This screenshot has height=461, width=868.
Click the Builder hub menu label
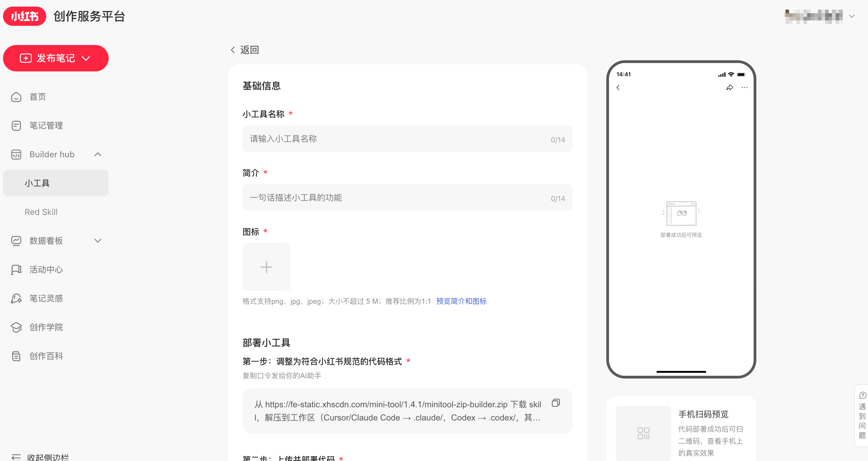pyautogui.click(x=52, y=154)
